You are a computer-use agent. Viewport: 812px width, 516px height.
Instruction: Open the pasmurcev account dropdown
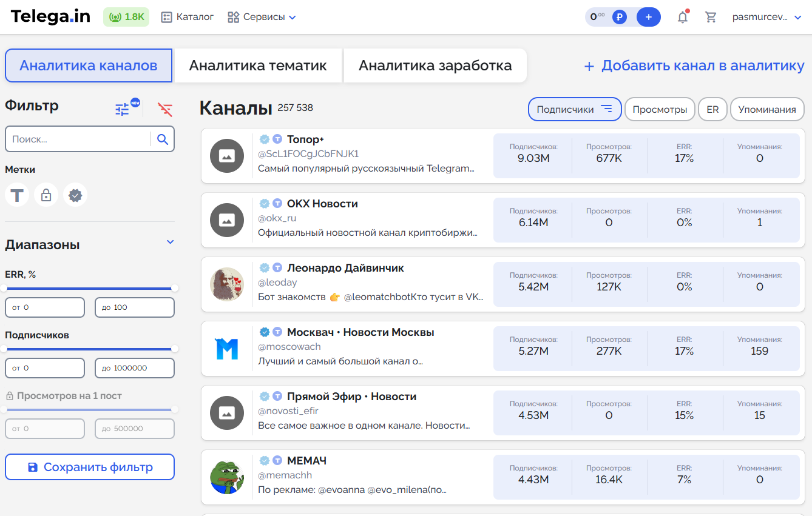(x=767, y=17)
